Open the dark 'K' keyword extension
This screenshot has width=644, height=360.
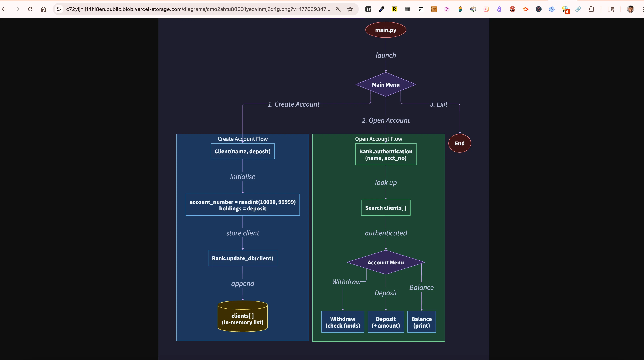[539, 9]
